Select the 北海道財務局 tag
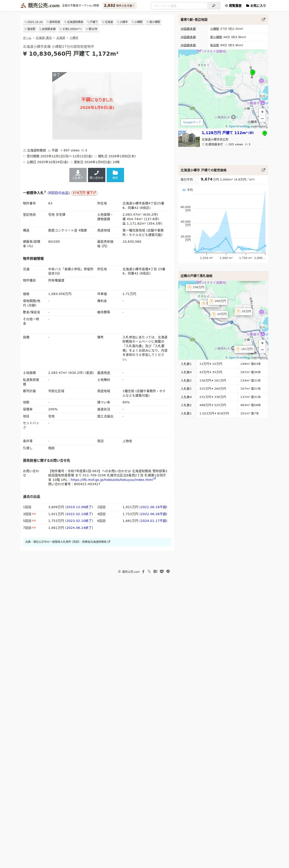This screenshot has width=289, height=868. point(73,22)
